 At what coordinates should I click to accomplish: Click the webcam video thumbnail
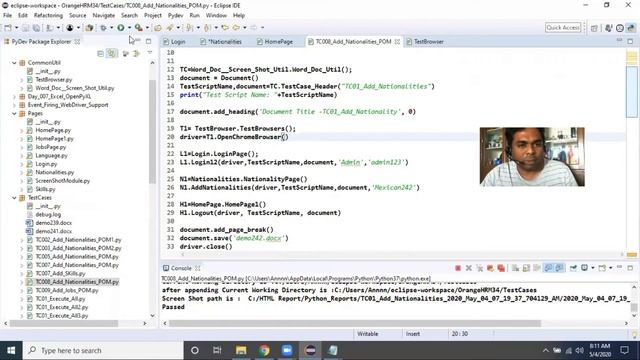tap(532, 157)
